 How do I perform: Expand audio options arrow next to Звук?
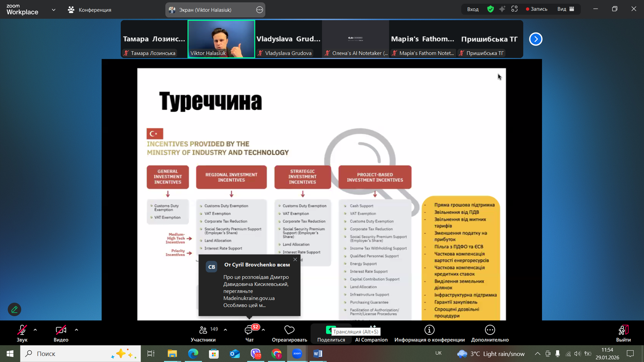[x=35, y=330]
